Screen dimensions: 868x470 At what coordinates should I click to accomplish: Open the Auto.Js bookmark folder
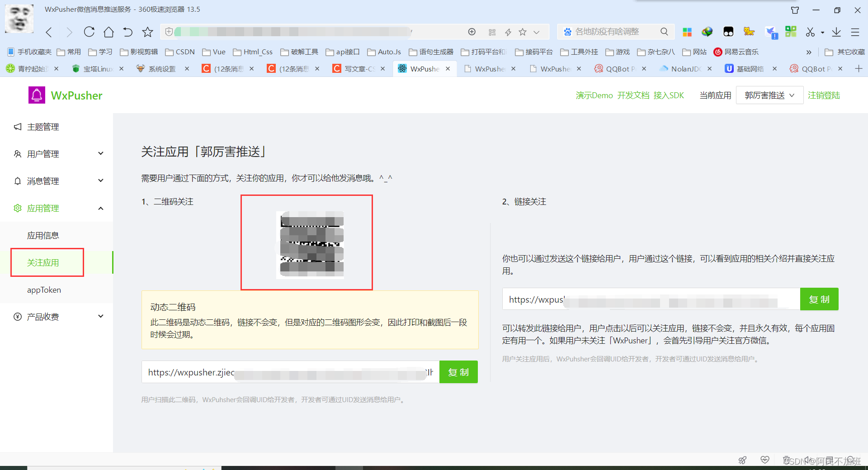click(384, 52)
